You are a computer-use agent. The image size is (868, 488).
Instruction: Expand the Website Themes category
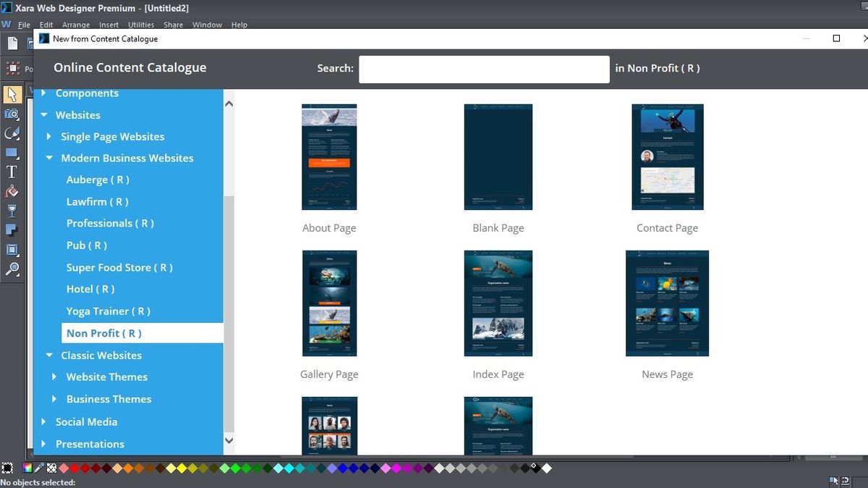54,376
